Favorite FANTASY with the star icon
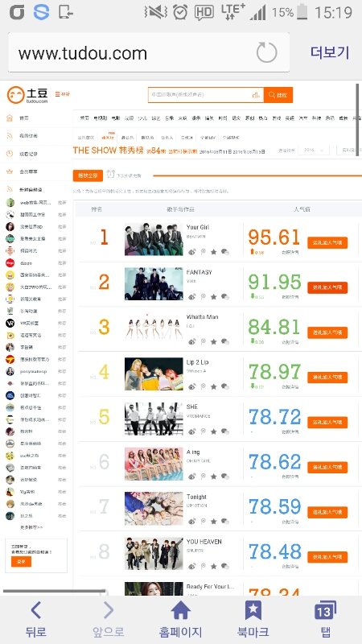Viewport: 362px width, 644px height. [x=214, y=296]
